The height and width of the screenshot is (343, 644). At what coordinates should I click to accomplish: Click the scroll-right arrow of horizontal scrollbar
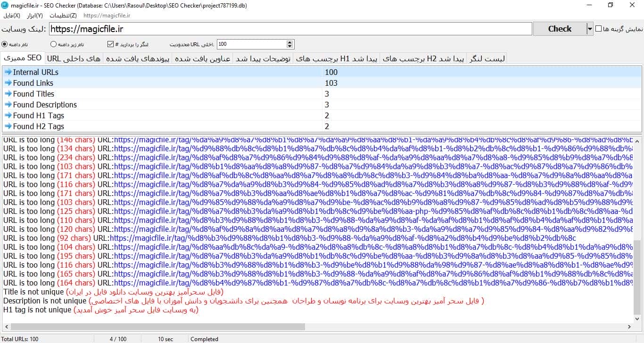tap(629, 327)
